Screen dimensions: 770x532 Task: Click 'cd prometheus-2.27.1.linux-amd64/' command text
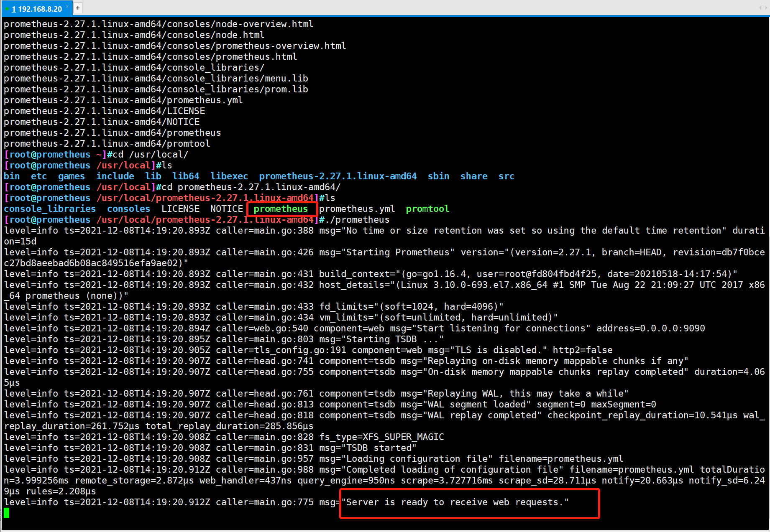251,187
